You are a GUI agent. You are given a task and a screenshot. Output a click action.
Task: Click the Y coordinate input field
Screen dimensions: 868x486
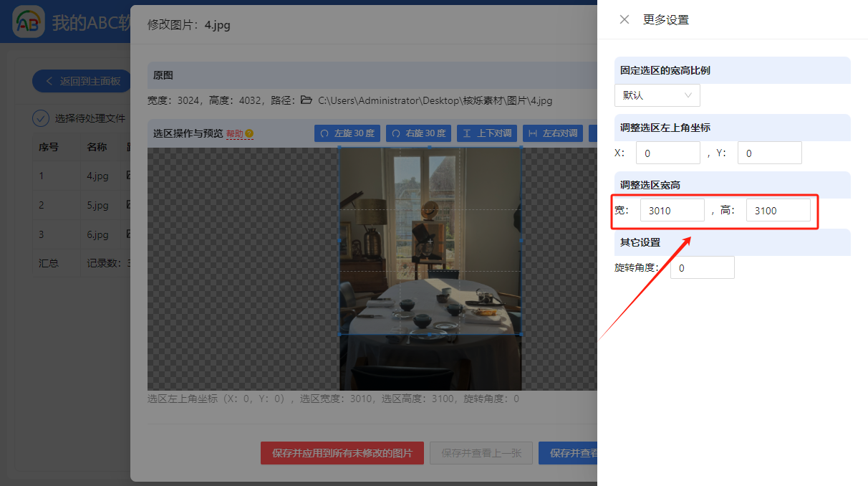(x=770, y=153)
